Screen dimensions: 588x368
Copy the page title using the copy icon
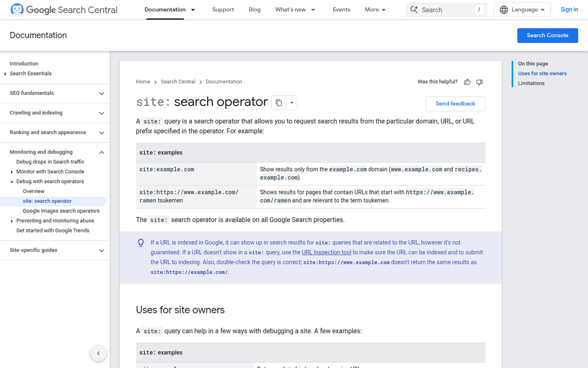point(278,103)
